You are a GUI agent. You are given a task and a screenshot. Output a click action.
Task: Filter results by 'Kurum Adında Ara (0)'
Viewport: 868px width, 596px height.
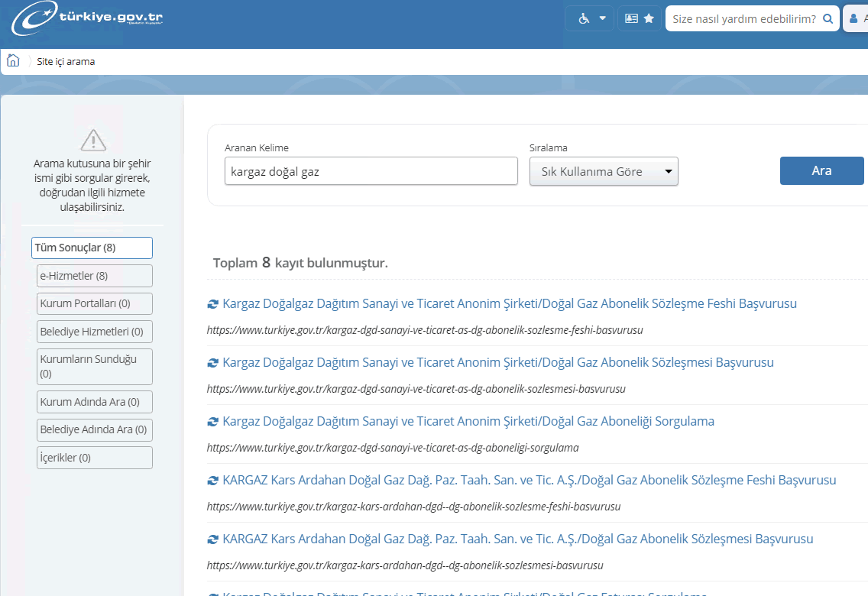95,402
